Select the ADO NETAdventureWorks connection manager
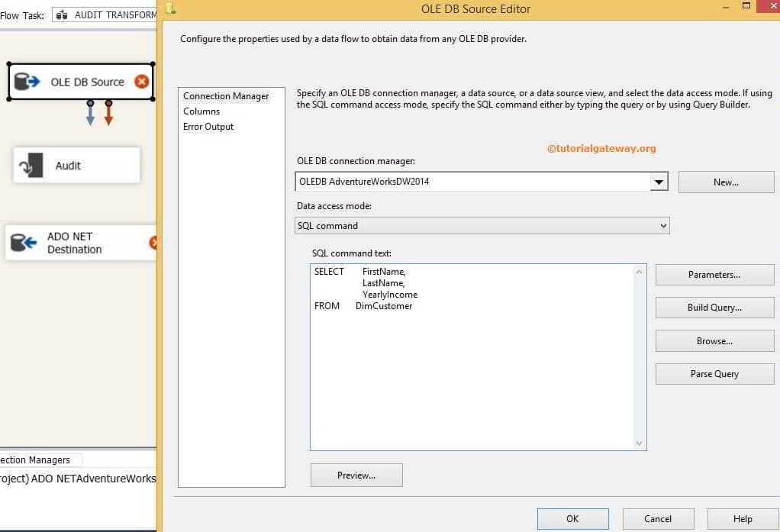The width and height of the screenshot is (780, 532). pyautogui.click(x=76, y=478)
